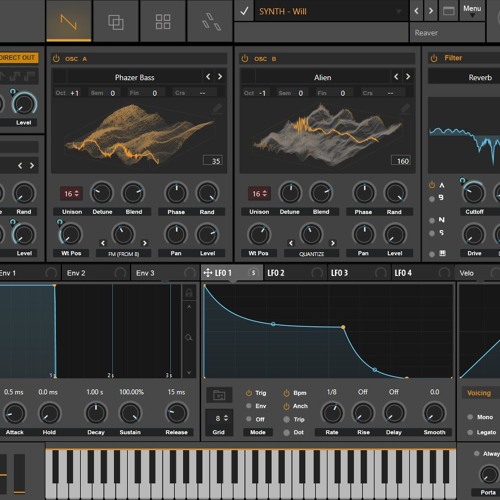Viewport: 500px width, 500px height.
Task: Toggle the Filter power button
Action: click(x=434, y=58)
